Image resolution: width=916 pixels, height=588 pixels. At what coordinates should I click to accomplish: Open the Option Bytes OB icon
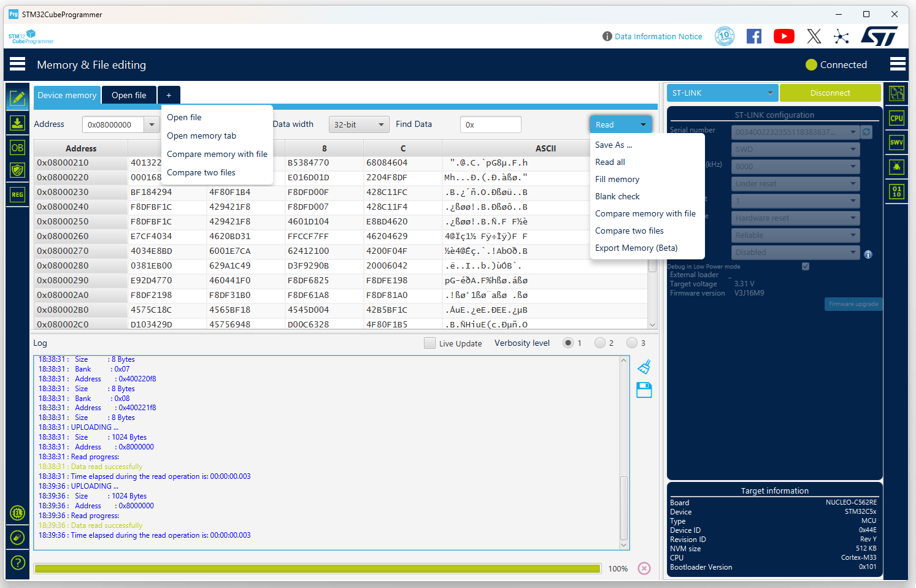tap(17, 147)
